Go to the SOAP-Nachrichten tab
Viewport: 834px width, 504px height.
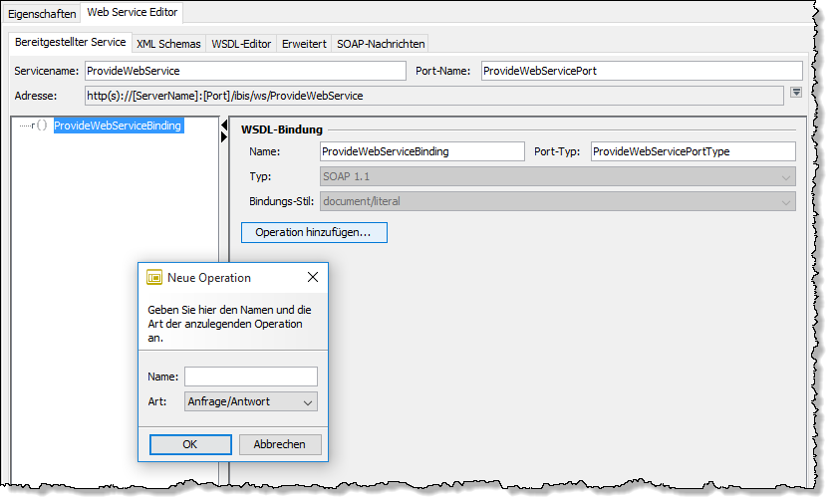coord(381,44)
